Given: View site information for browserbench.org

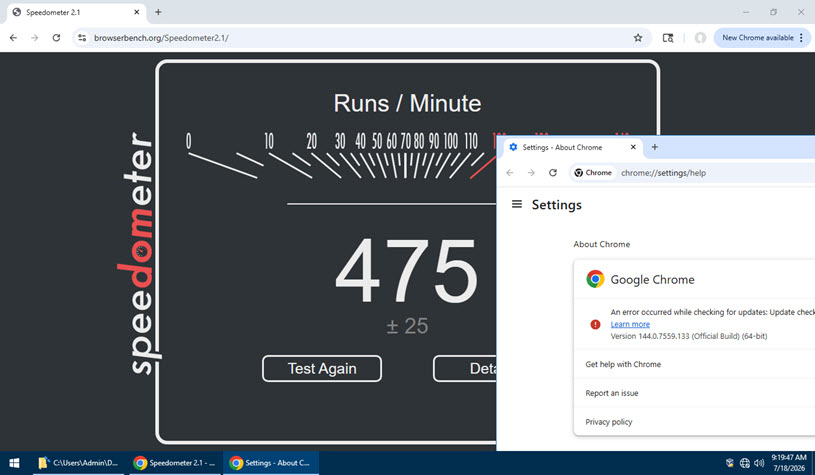Looking at the screenshot, I should (82, 37).
